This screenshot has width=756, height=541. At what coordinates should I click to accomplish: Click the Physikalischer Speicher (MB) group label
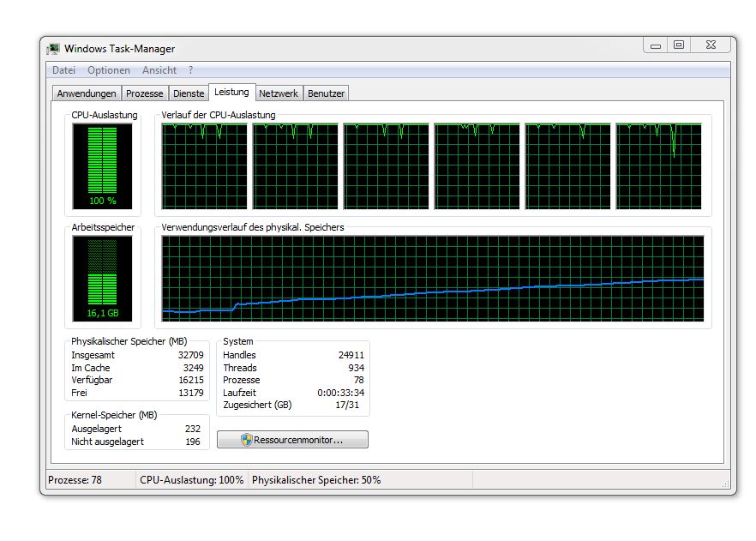pos(129,341)
